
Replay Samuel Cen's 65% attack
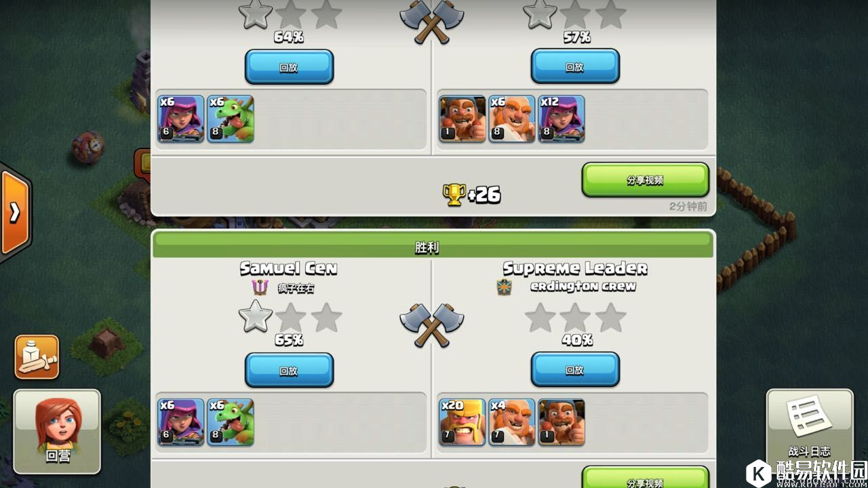[289, 371]
